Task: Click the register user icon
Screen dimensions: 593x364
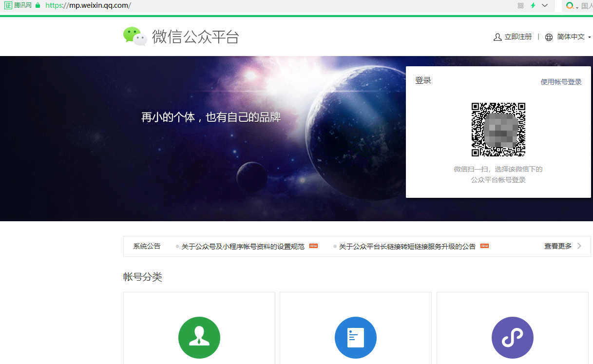Action: (497, 37)
